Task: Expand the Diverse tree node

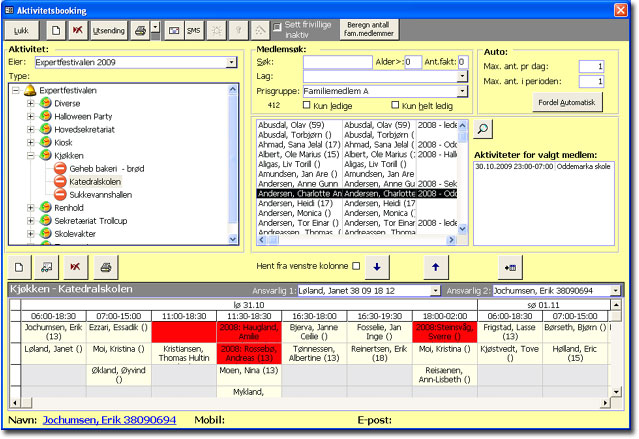Action: click(x=31, y=104)
